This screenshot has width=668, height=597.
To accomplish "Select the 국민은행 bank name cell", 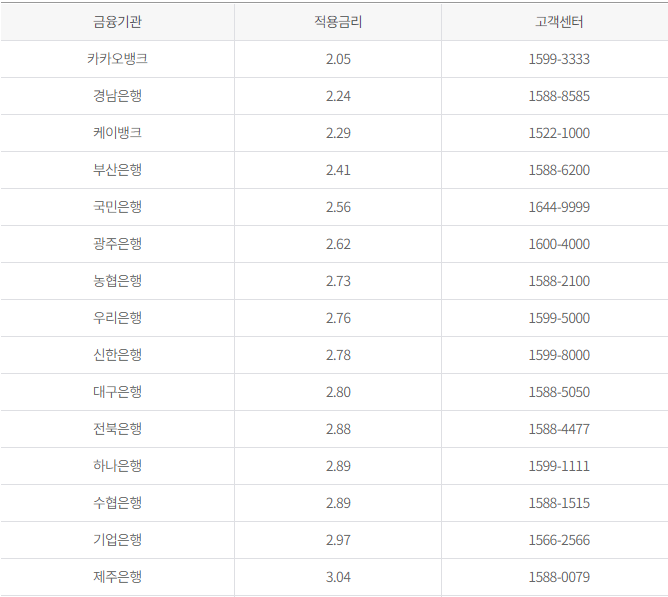I will tap(117, 207).
